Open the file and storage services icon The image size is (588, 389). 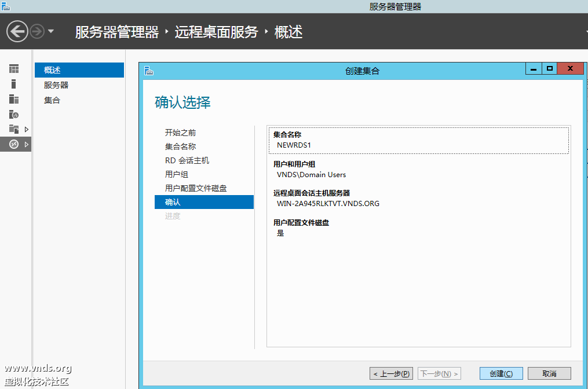(14, 129)
